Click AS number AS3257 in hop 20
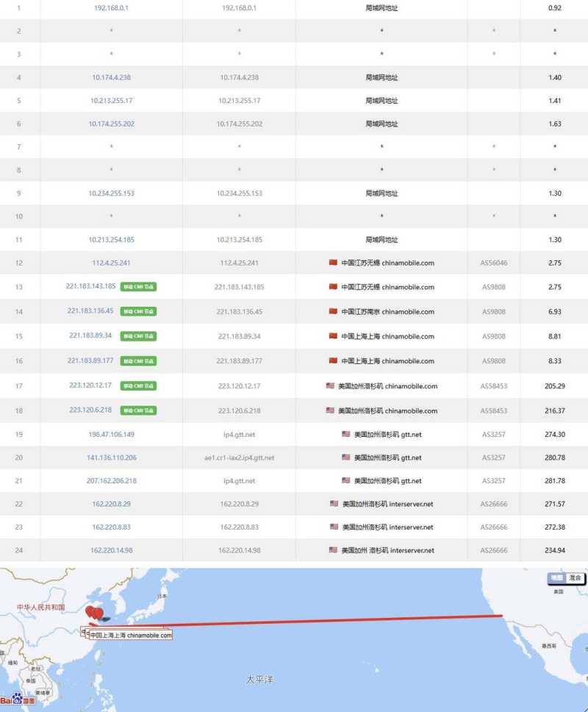The width and height of the screenshot is (588, 712). coord(493,458)
